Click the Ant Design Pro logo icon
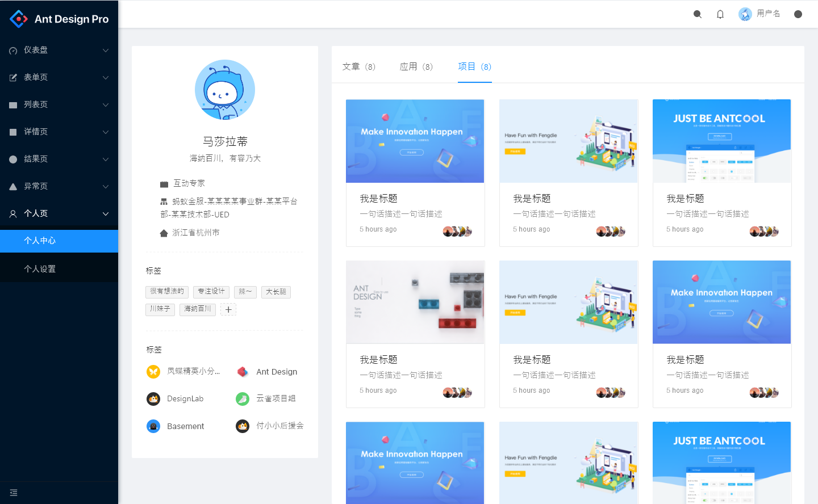Viewport: 818px width, 504px height. (19, 19)
